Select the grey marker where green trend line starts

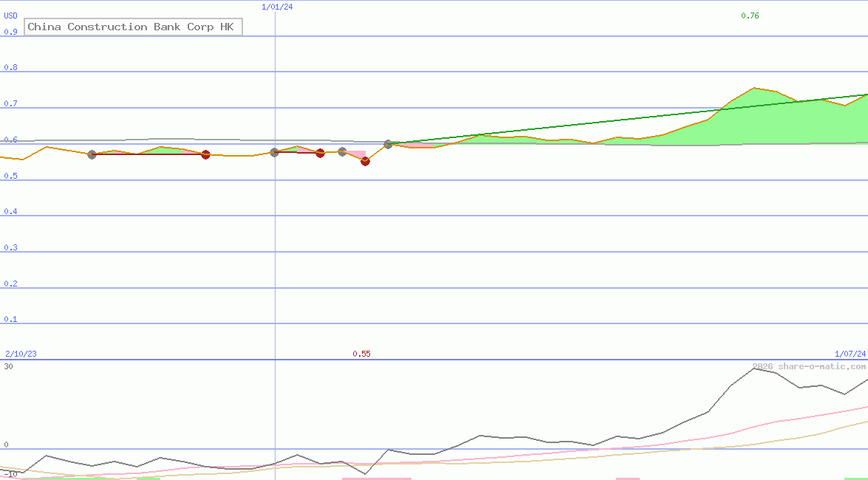click(389, 144)
